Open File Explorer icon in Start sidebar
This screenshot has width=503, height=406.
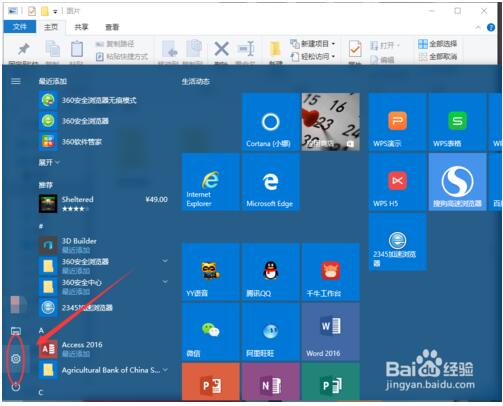[16, 331]
